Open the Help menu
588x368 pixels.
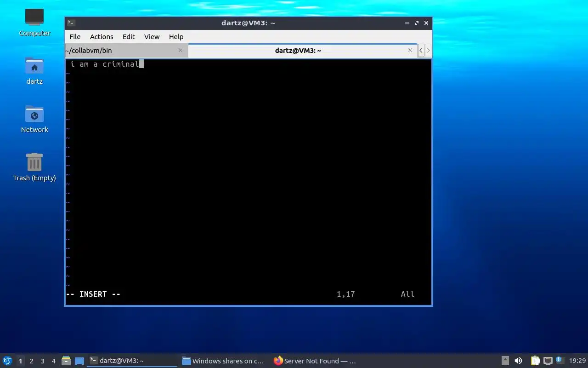tap(176, 37)
